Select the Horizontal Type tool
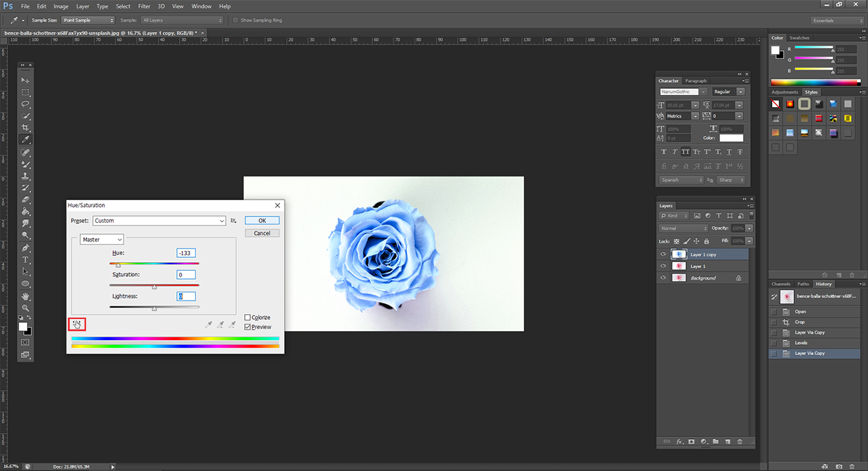 tap(26, 260)
